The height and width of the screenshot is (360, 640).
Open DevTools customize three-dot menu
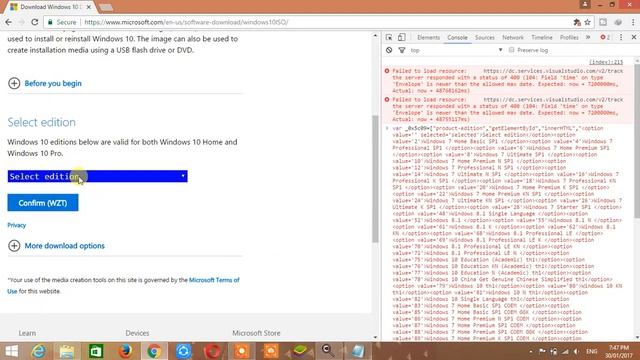tap(621, 37)
